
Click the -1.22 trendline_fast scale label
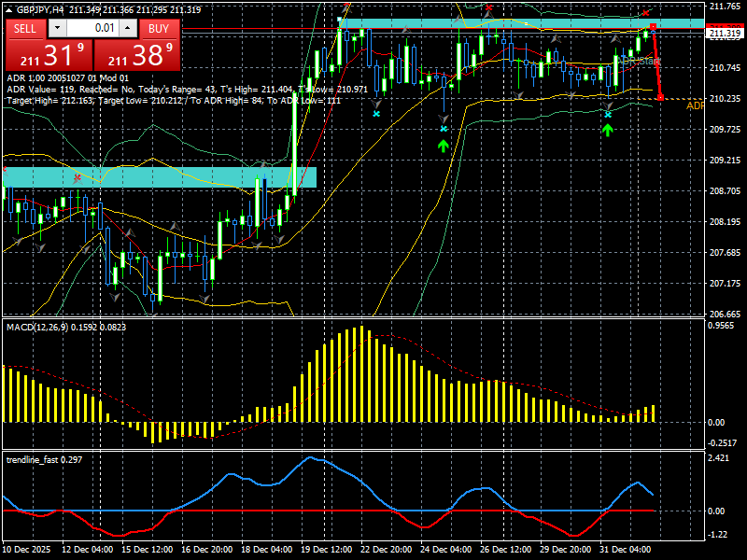[718, 534]
